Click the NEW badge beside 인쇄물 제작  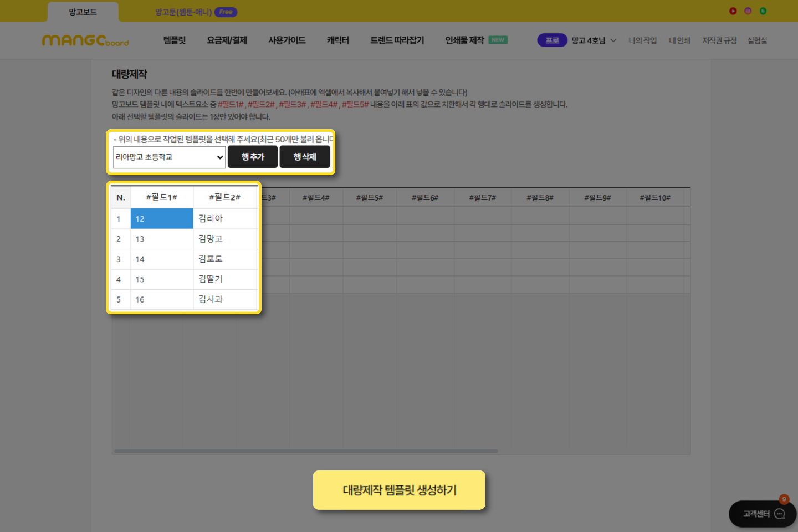pyautogui.click(x=498, y=40)
